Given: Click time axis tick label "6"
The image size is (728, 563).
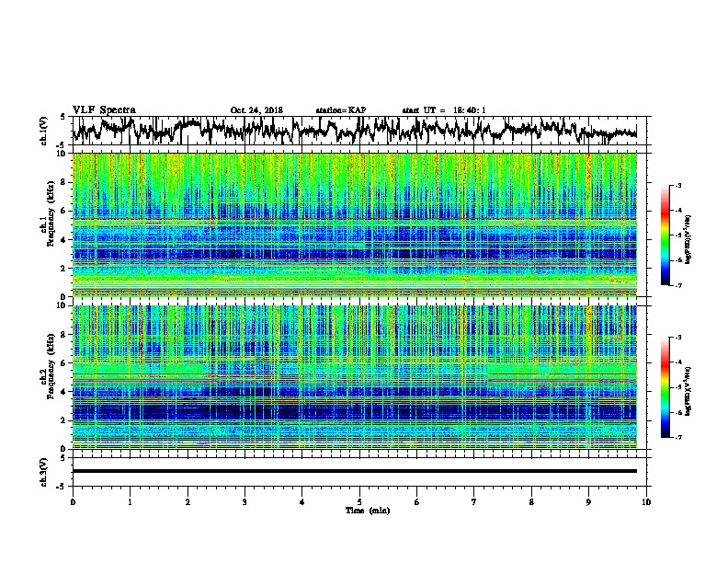Looking at the screenshot, I should pyautogui.click(x=417, y=501).
